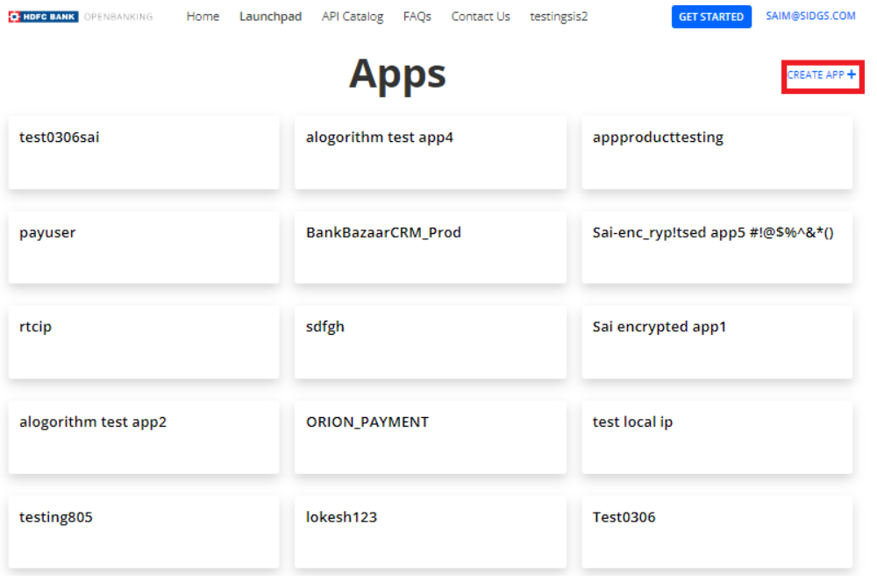Click the HDFC Bank logo

[x=44, y=17]
